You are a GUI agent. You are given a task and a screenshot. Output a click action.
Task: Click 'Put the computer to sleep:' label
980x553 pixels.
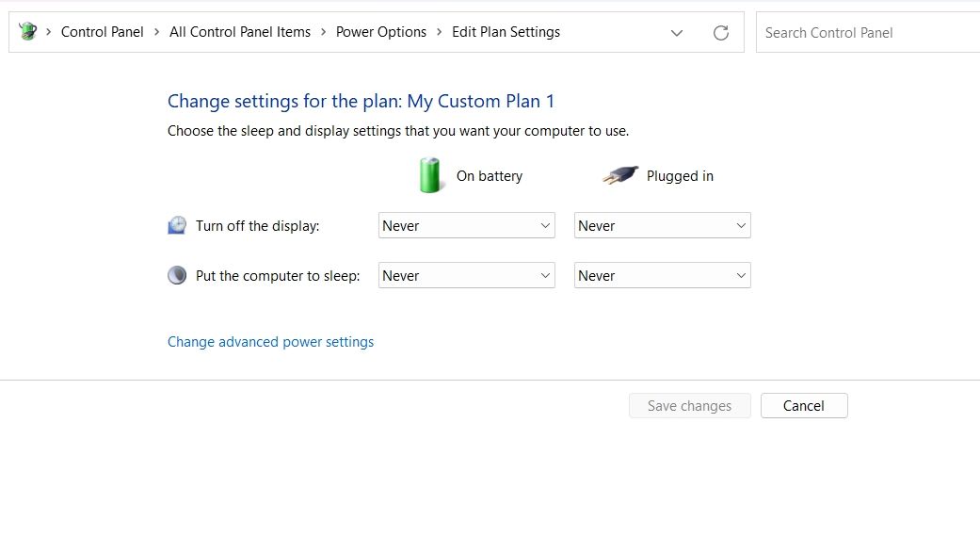[278, 276]
